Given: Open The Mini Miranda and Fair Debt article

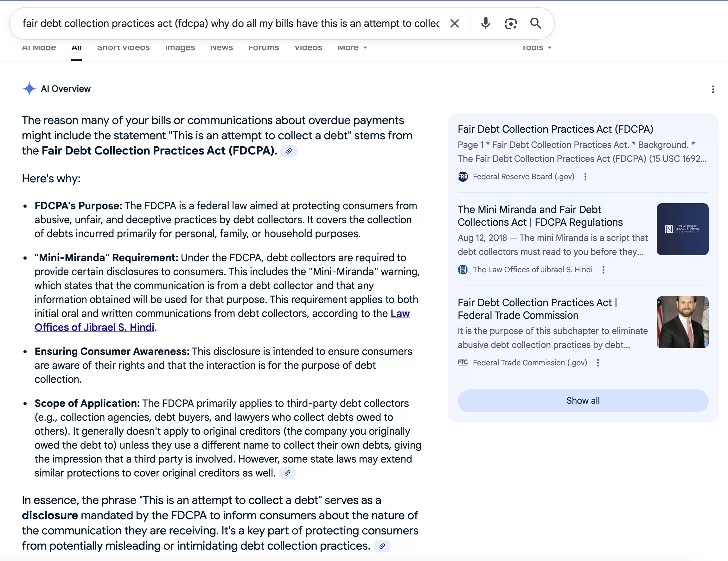Looking at the screenshot, I should pos(540,216).
